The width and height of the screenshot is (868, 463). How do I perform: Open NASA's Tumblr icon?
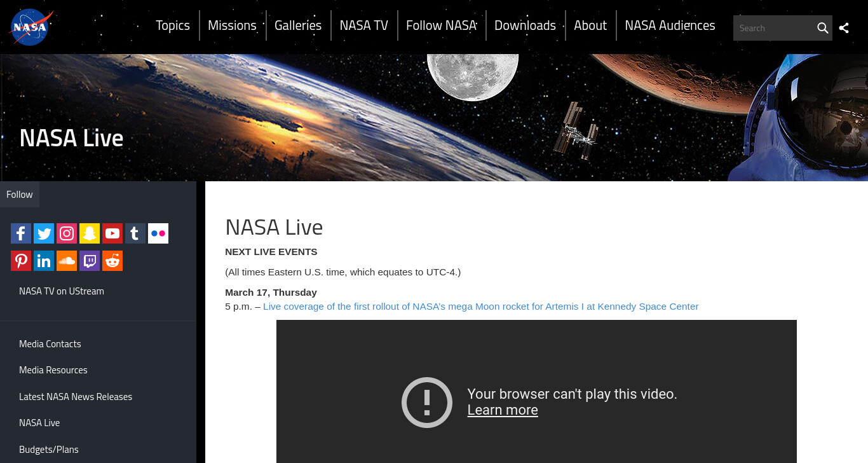tap(135, 233)
